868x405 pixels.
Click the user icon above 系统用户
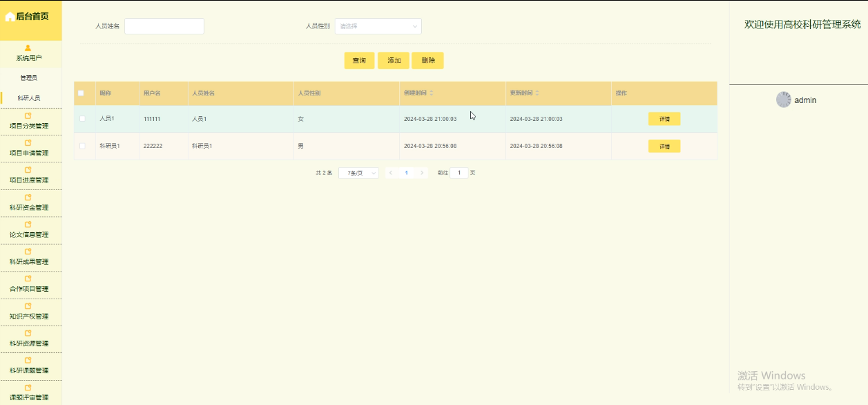28,48
